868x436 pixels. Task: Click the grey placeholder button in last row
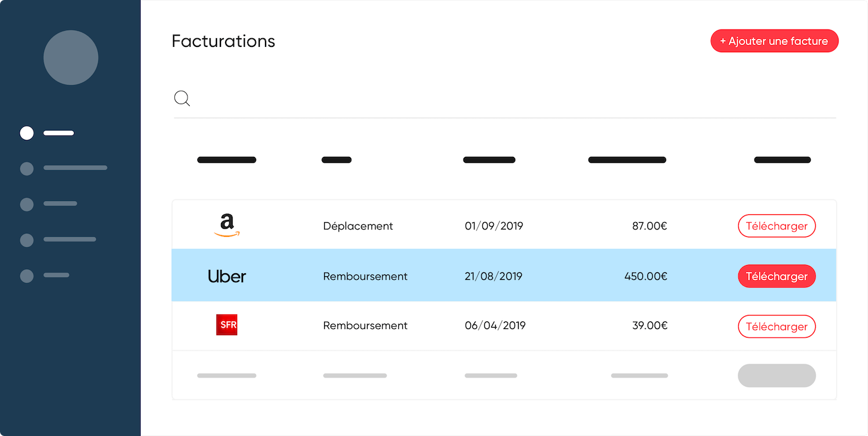777,376
